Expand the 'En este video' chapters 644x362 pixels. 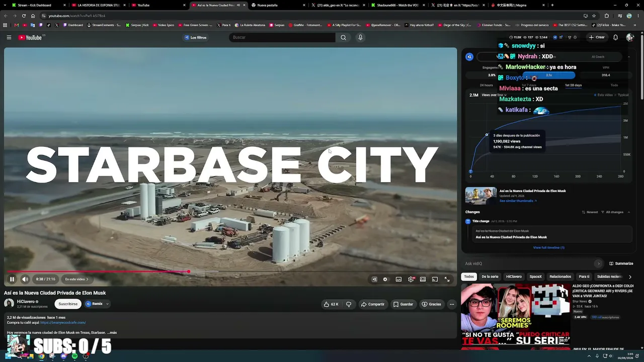[76, 279]
